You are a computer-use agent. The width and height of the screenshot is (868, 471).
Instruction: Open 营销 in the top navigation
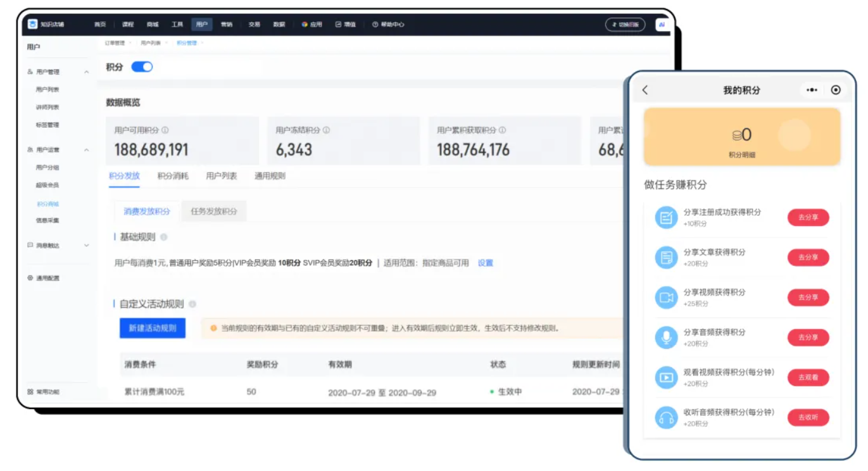227,25
